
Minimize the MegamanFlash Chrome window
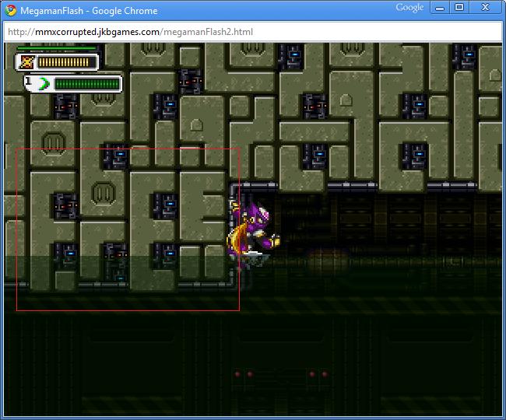(440, 8)
